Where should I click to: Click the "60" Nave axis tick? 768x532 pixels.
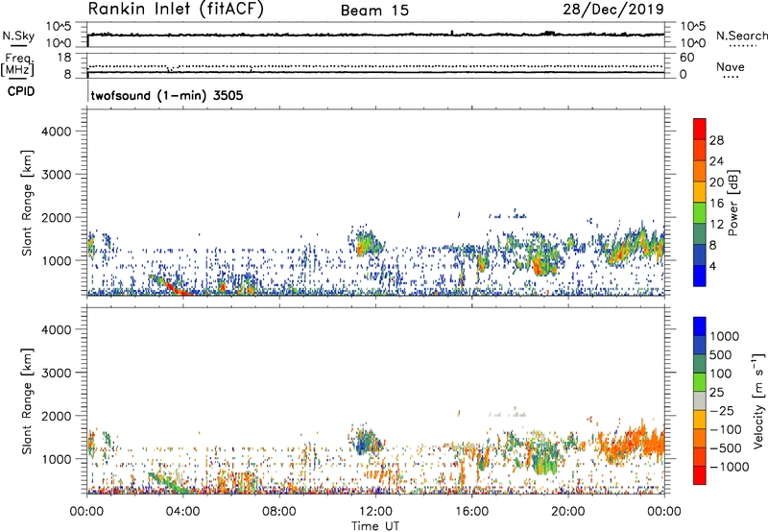(686, 58)
